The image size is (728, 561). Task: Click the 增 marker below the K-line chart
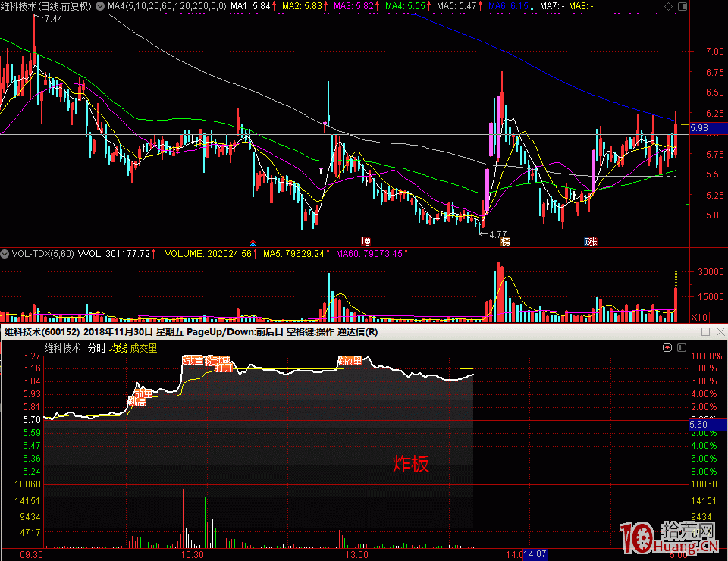366,242
